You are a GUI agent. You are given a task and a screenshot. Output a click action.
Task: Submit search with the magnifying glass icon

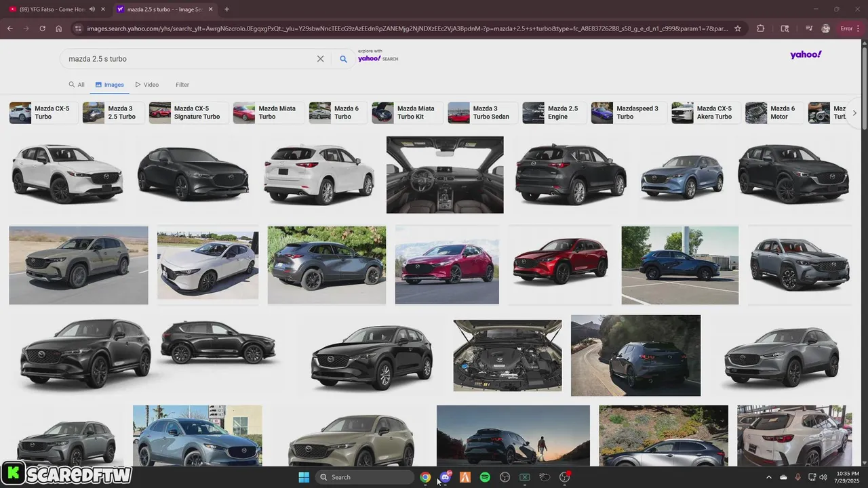[x=343, y=59]
